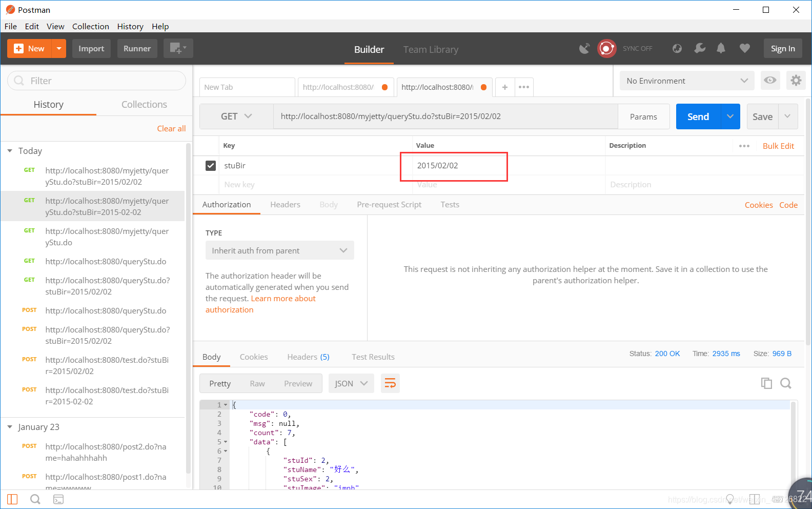812x509 pixels.
Task: Open the GET method dropdown
Action: [236, 116]
